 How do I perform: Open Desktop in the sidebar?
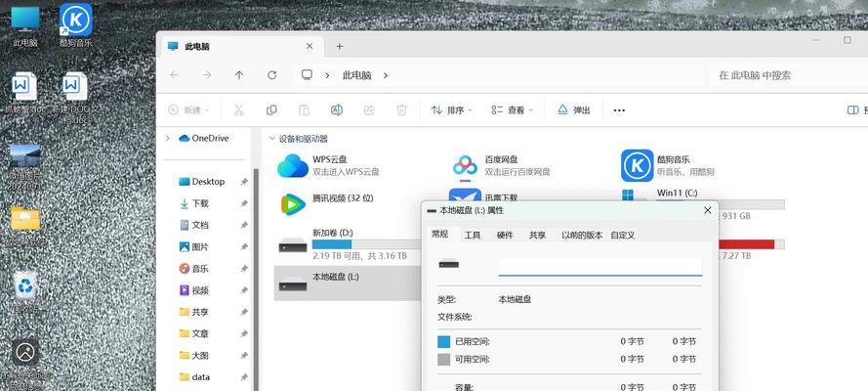tap(202, 182)
